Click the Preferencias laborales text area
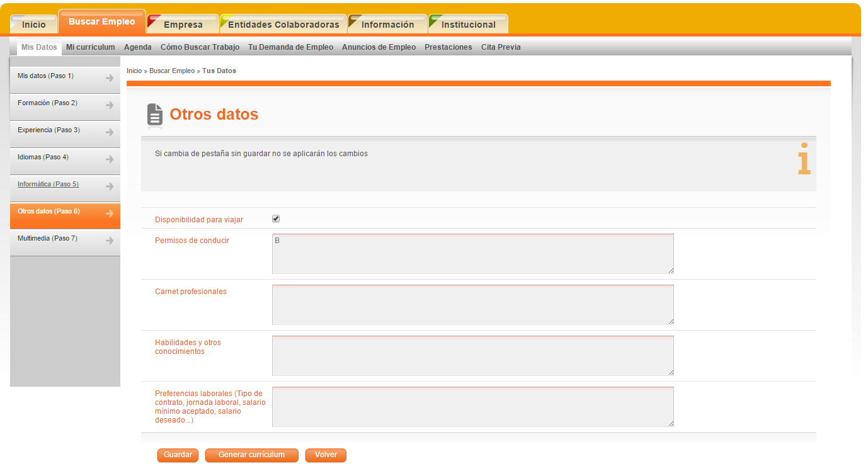Screen dimensions: 868x473 (x=472, y=407)
